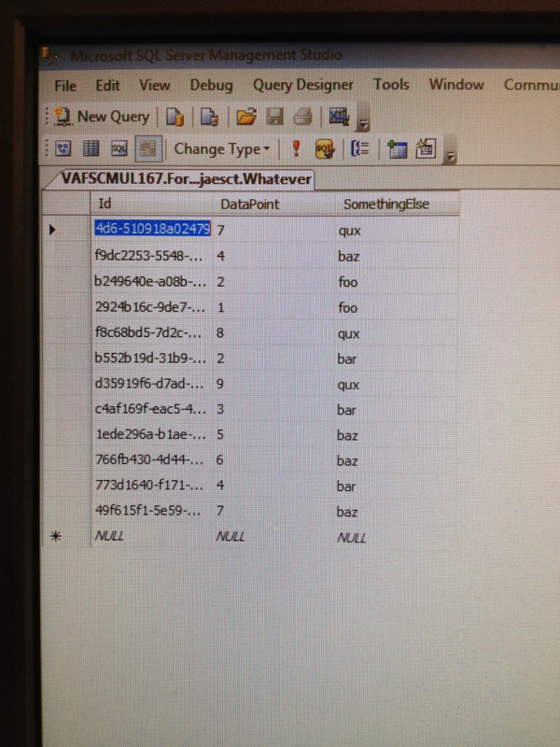Click the Id cell 773d1640-f171
This screenshot has height=747, width=560.
151,486
